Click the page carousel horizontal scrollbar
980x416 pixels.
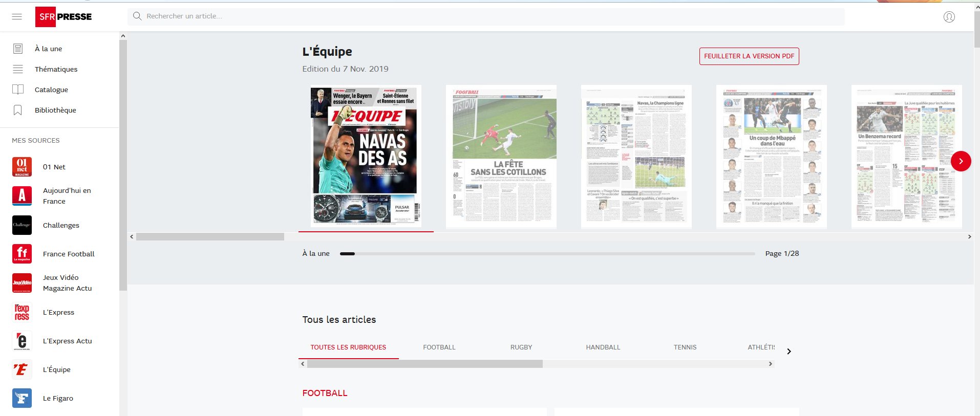[x=210, y=237]
